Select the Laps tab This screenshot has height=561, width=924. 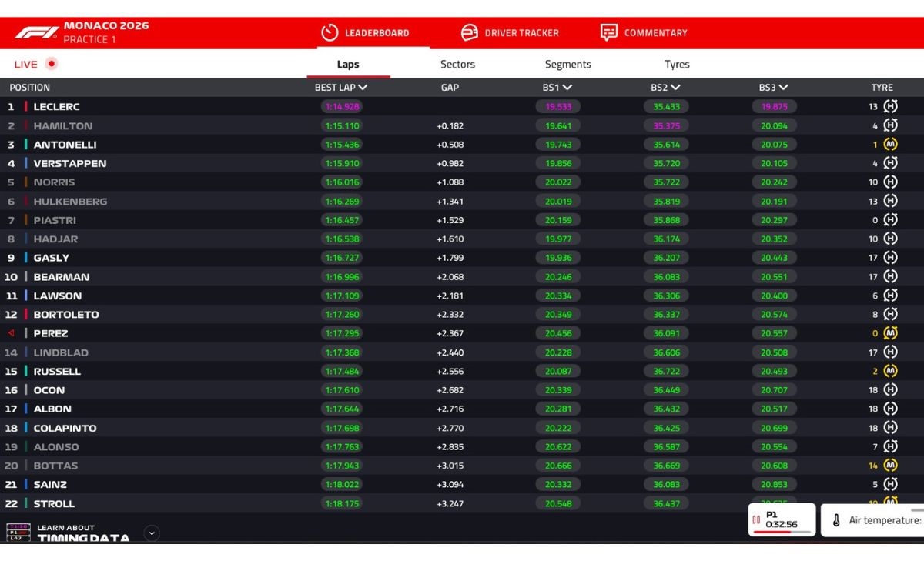348,65
